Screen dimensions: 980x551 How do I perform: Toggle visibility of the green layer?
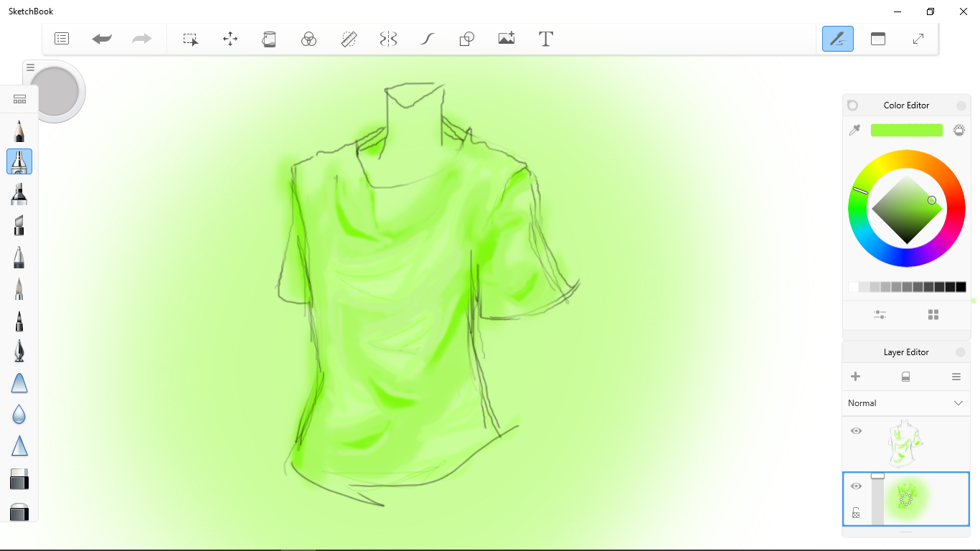point(856,486)
